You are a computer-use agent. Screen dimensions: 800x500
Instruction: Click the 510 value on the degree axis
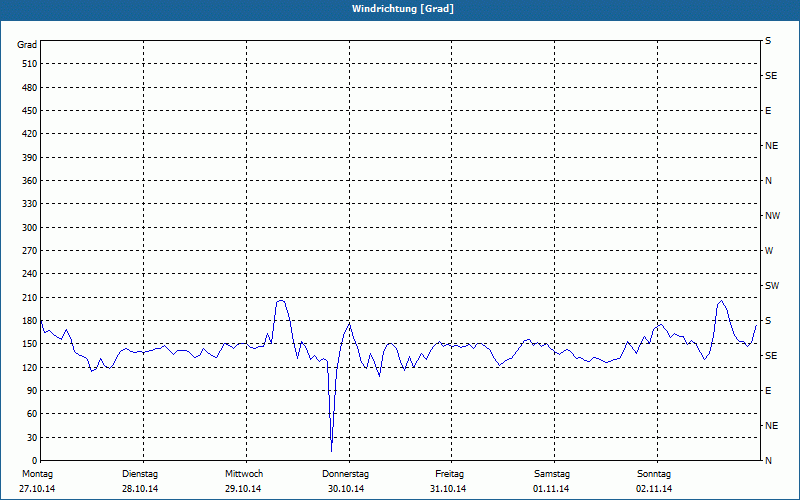30,64
